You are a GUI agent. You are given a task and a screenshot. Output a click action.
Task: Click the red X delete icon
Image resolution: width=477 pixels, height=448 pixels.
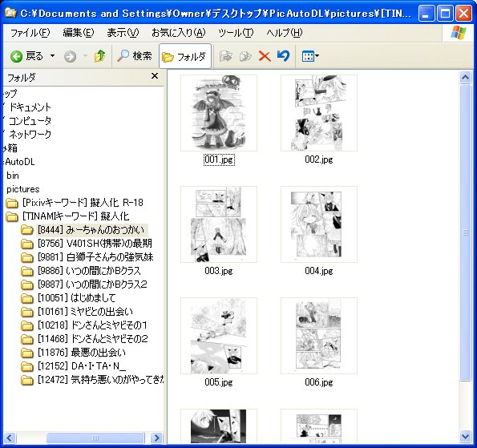(265, 56)
